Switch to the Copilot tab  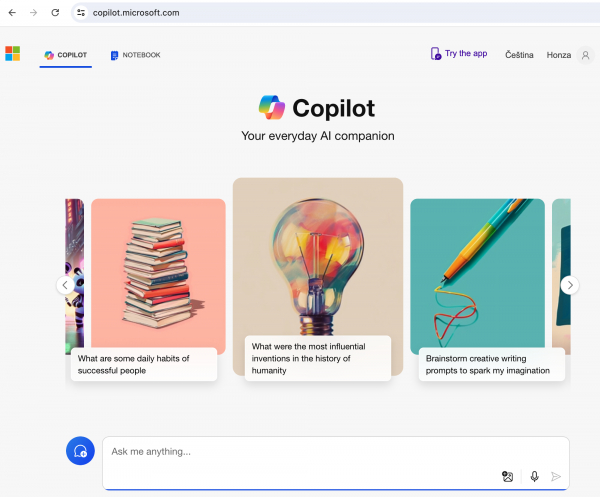pos(65,55)
